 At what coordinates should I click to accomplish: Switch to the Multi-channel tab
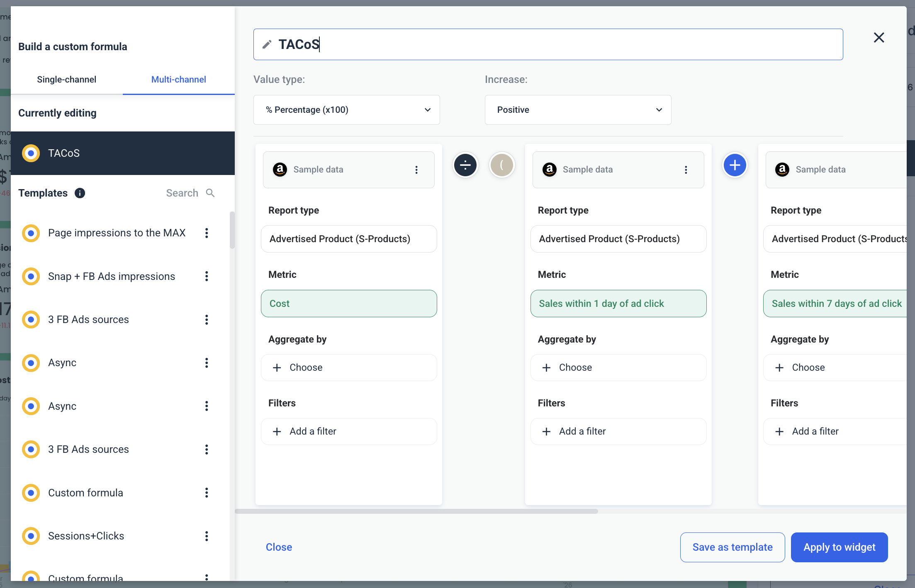click(x=178, y=80)
